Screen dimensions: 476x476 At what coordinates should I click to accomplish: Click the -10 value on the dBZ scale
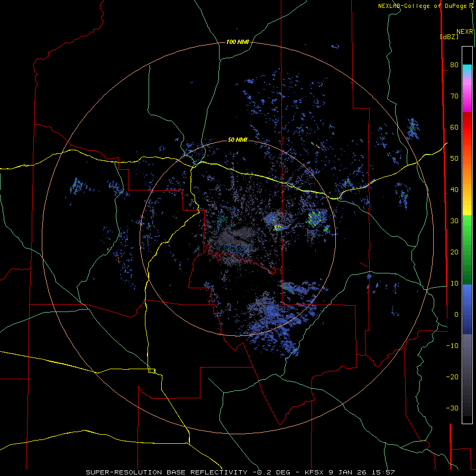point(452,346)
